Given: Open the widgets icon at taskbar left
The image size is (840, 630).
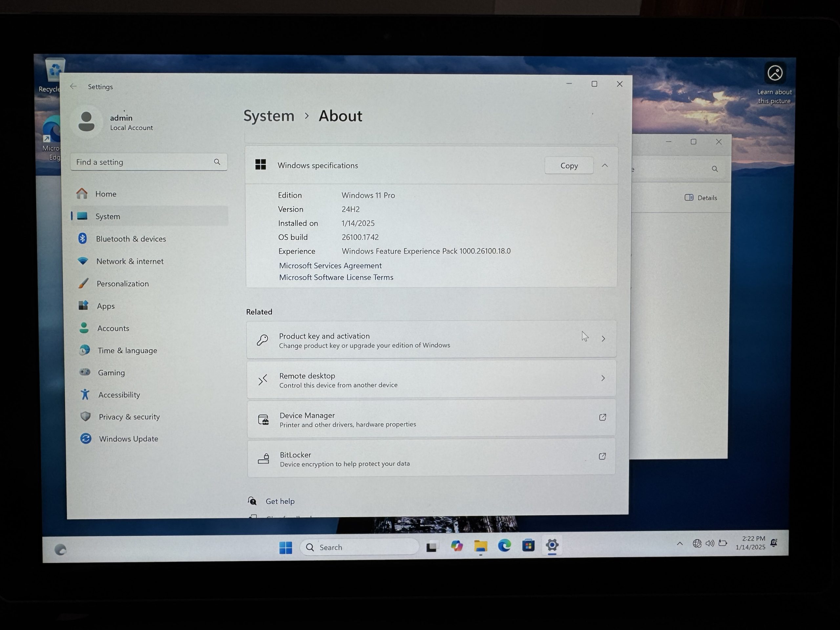Looking at the screenshot, I should 60,550.
